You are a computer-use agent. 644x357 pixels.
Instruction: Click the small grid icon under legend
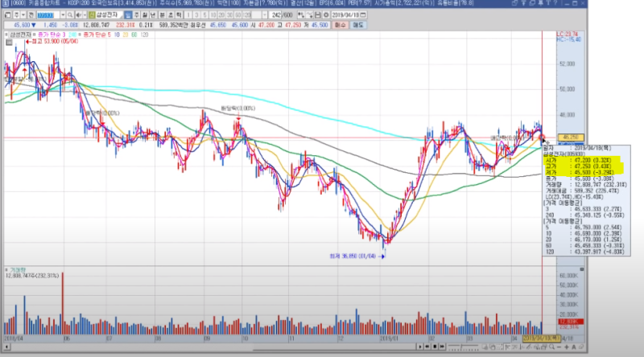click(9, 43)
